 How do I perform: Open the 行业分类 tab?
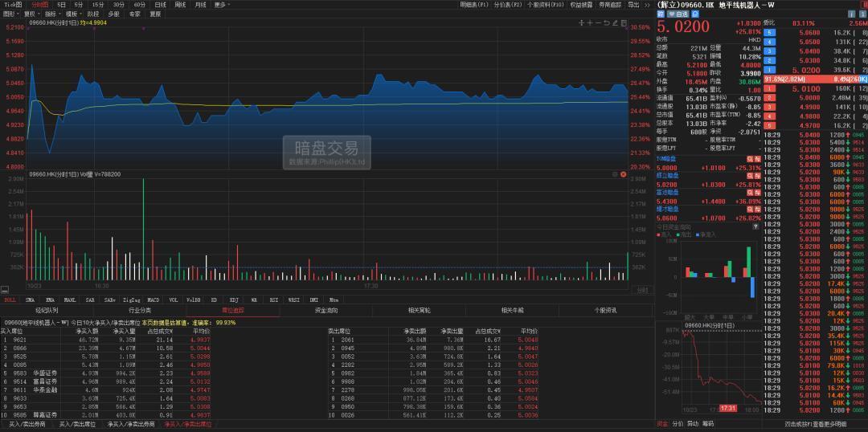[140, 310]
